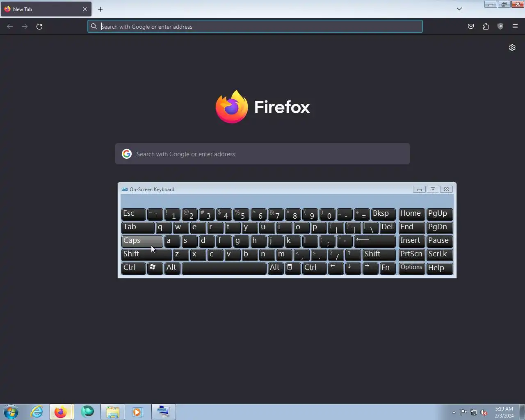
Task: Click the PgDn key
Action: point(440,227)
